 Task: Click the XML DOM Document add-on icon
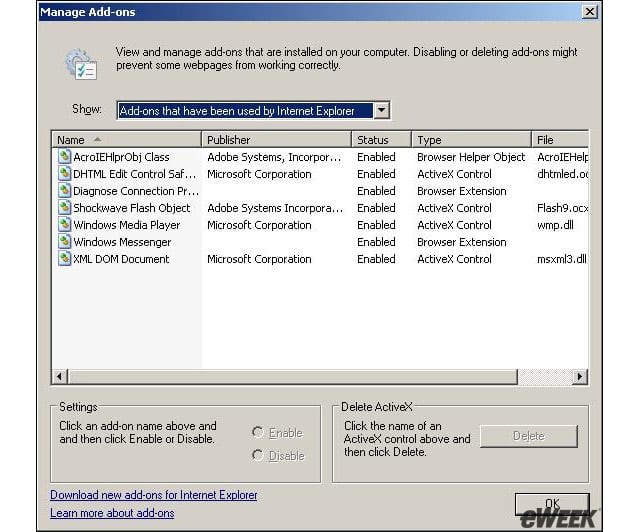[64, 259]
